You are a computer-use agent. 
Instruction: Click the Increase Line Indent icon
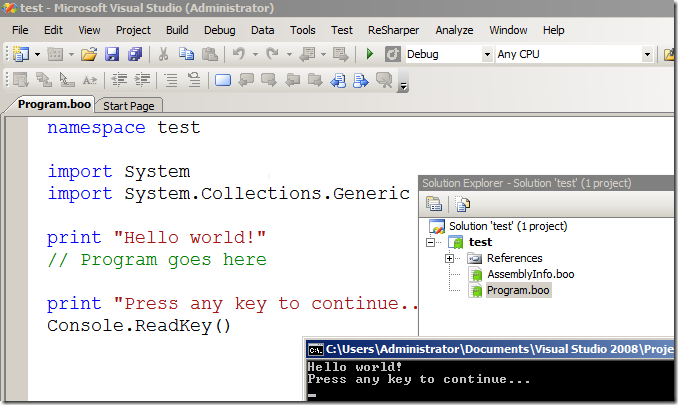click(x=142, y=80)
